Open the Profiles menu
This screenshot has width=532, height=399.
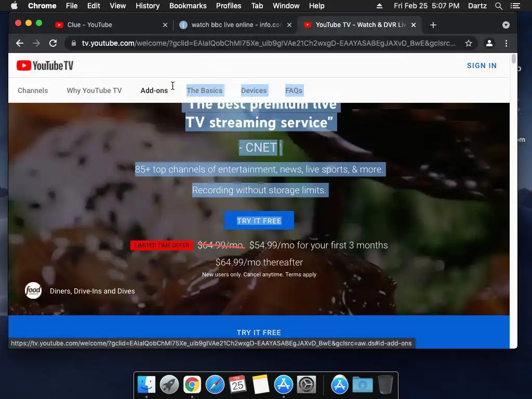coord(229,6)
